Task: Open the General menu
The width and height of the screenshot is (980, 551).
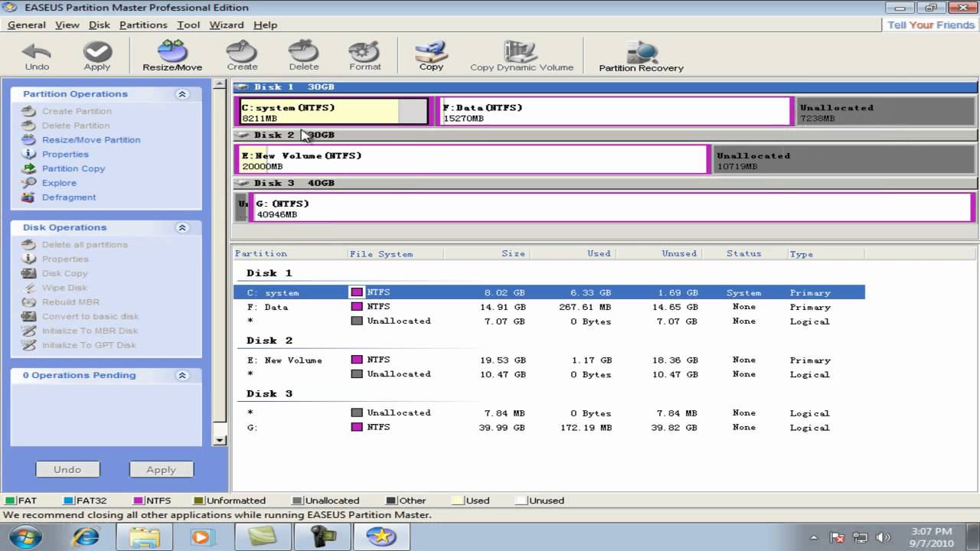Action: tap(27, 24)
